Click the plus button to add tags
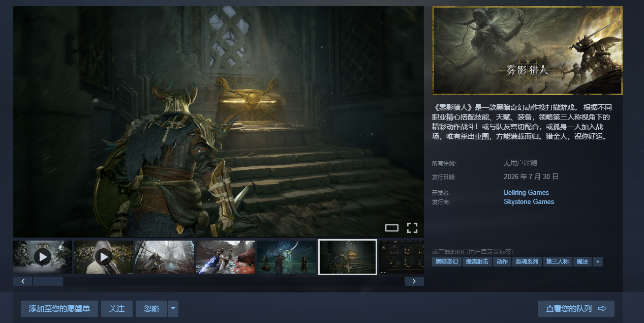Screen dimensions: 644x323 point(598,261)
